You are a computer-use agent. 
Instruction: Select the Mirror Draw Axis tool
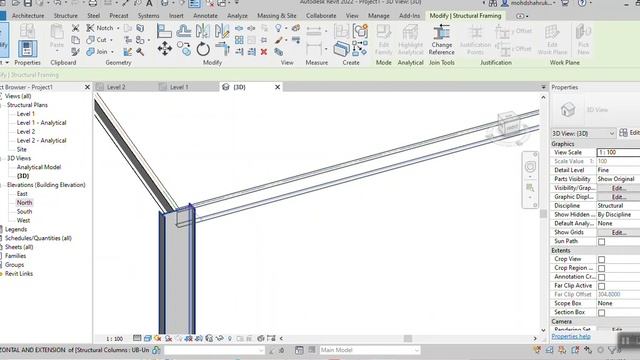click(222, 31)
